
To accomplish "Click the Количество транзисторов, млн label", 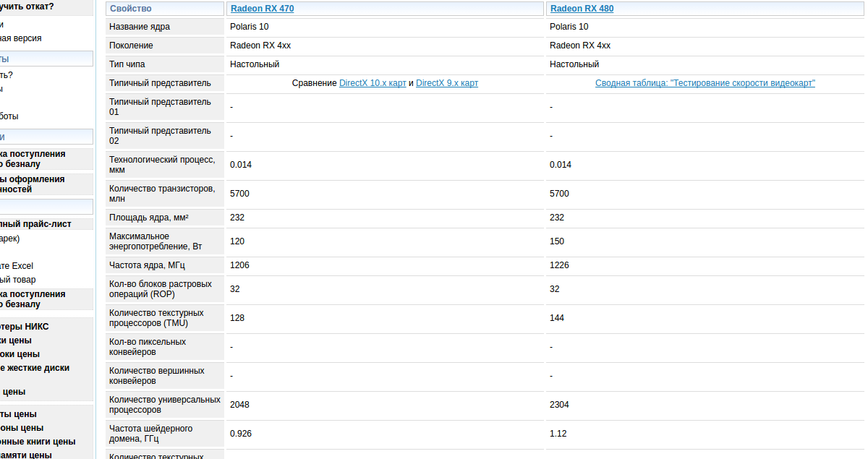I will tap(162, 194).
